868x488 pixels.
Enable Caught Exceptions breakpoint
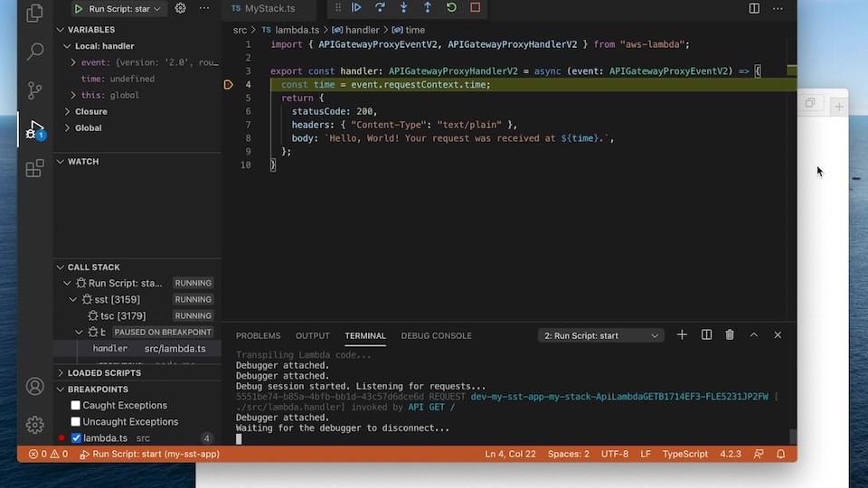click(76, 406)
